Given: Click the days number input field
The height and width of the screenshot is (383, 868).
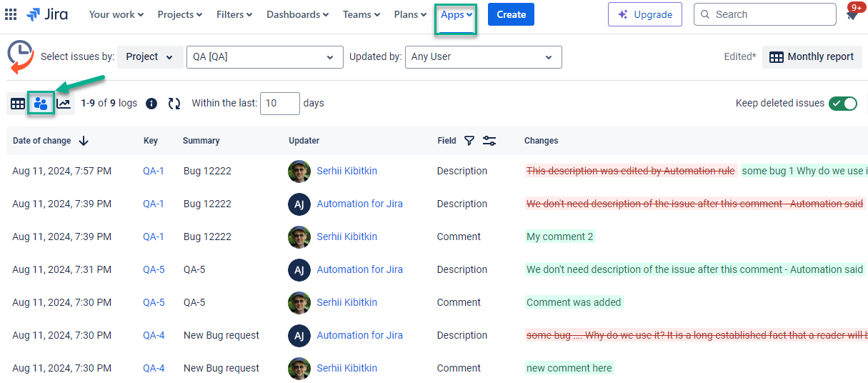Looking at the screenshot, I should tap(279, 104).
